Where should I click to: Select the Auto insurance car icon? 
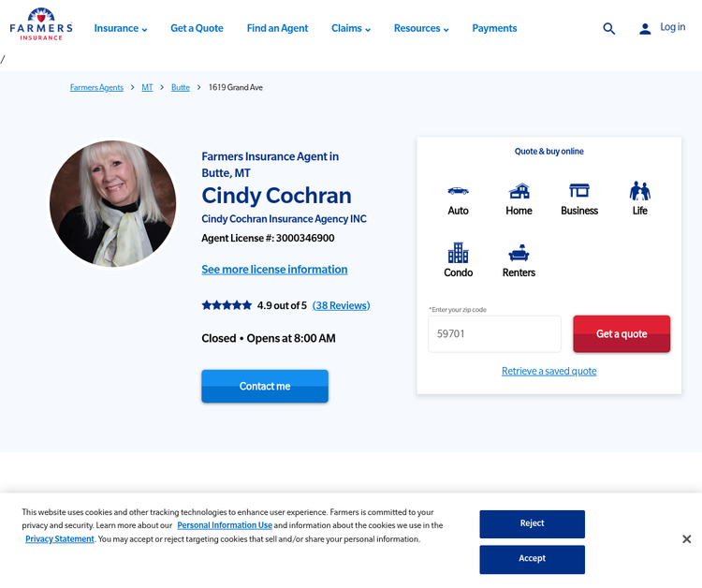point(458,191)
